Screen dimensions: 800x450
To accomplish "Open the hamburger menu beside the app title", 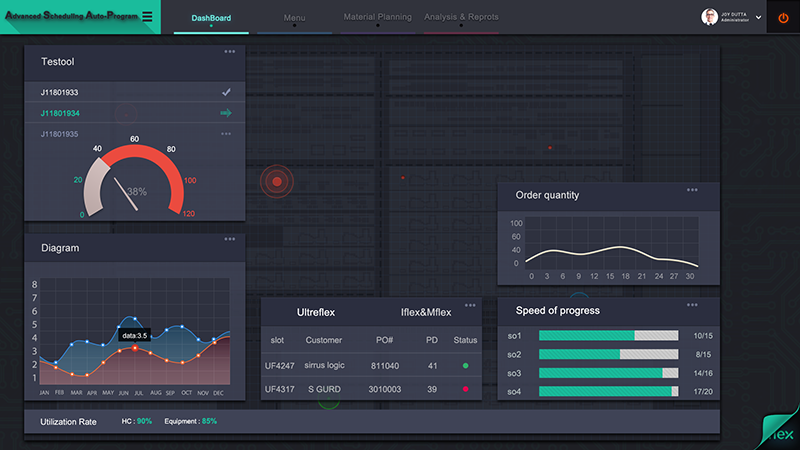I will click(x=148, y=17).
